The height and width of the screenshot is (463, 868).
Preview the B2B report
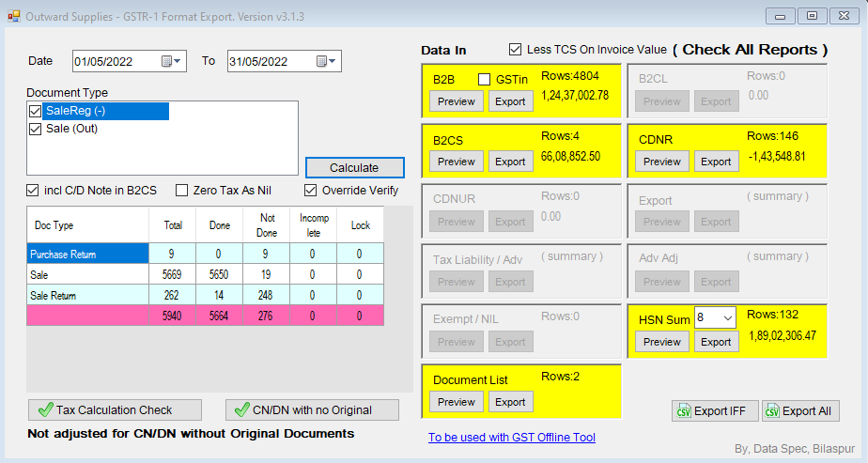pyautogui.click(x=457, y=101)
